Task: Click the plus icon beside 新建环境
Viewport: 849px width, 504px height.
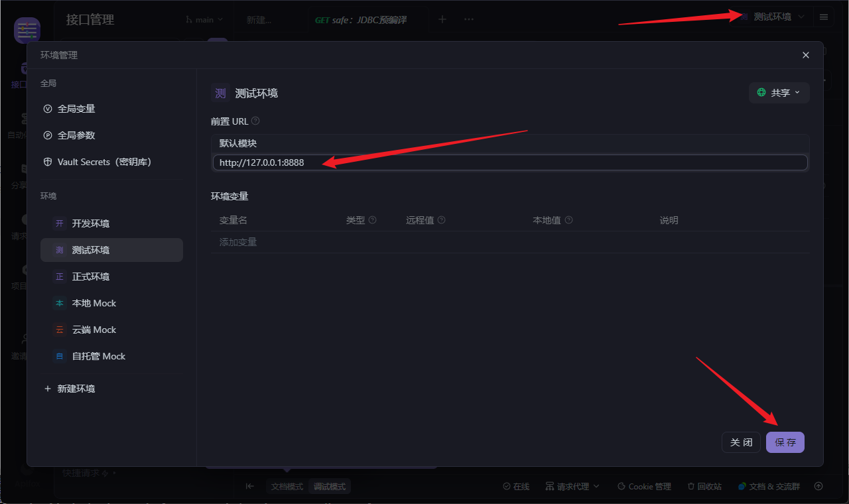Action: (48, 389)
